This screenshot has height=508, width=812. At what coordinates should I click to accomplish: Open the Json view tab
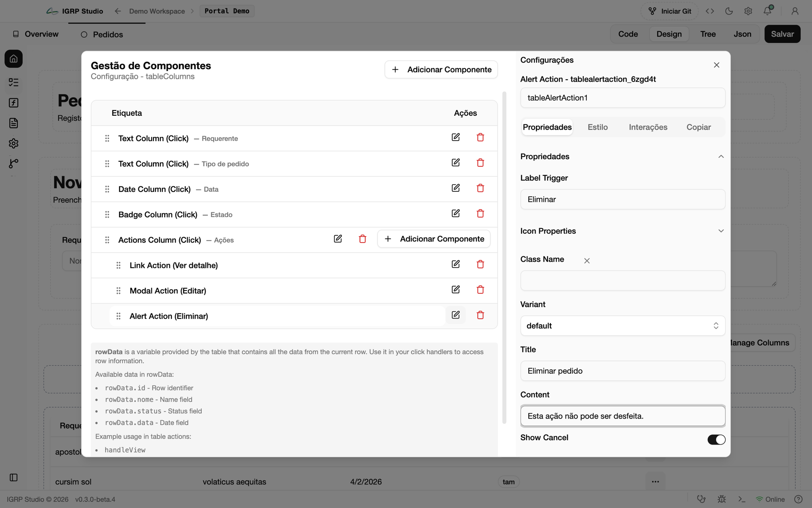click(x=742, y=34)
